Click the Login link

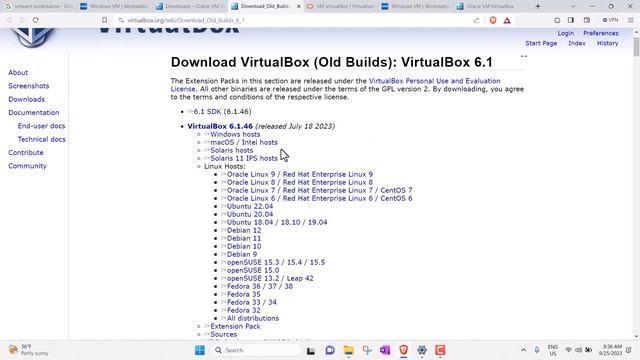coord(565,33)
